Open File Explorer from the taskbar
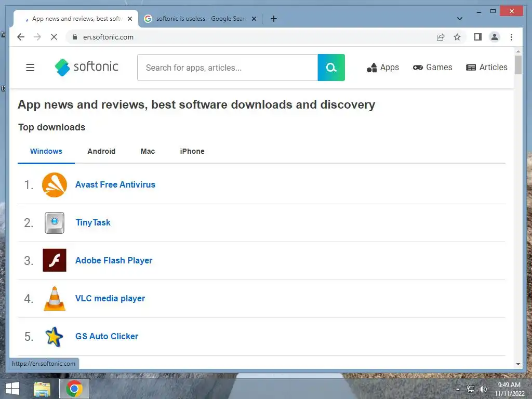 [42, 389]
